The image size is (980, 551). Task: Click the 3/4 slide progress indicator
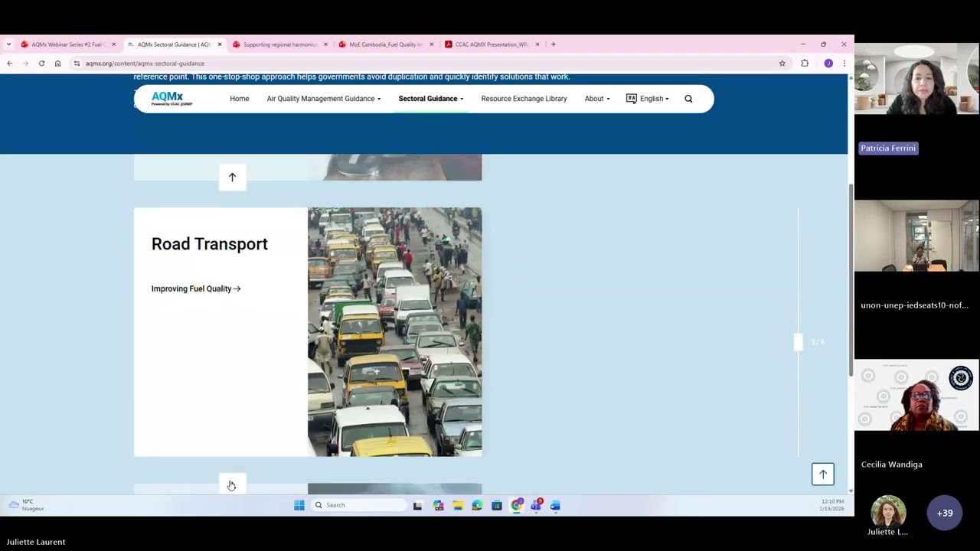(x=818, y=342)
